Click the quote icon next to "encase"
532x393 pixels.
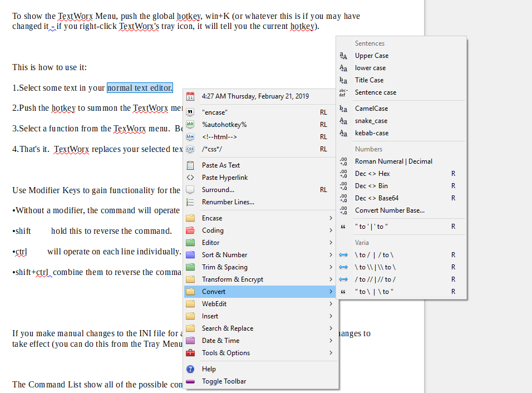coord(190,112)
